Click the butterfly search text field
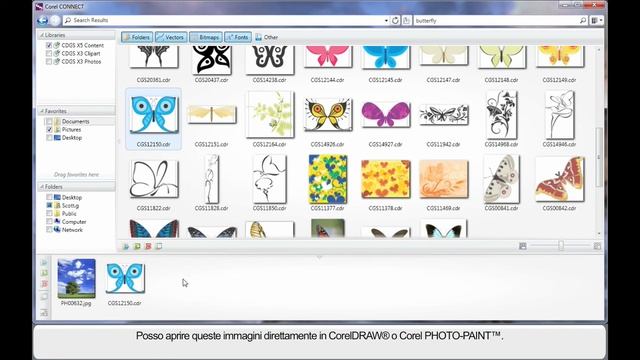 [x=496, y=20]
